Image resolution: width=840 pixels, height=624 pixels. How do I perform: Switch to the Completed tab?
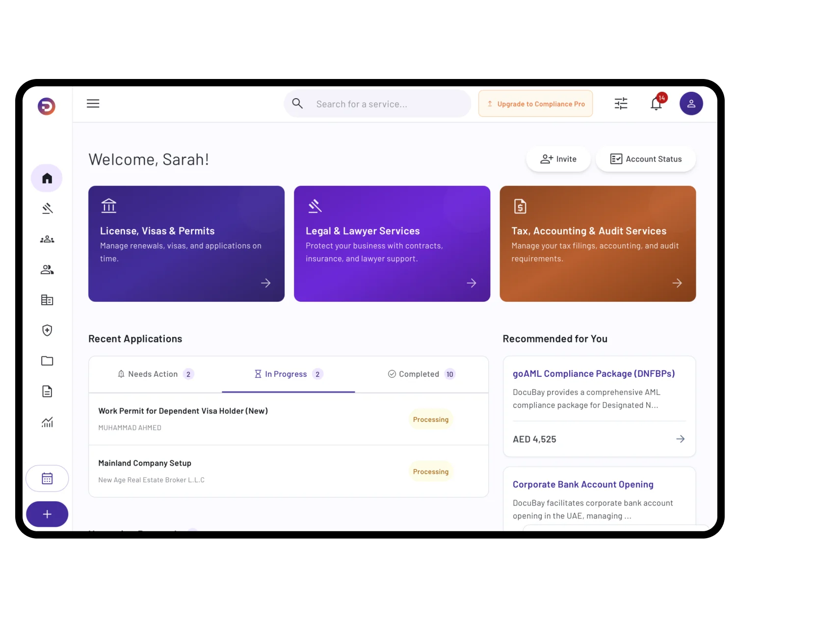(x=420, y=374)
